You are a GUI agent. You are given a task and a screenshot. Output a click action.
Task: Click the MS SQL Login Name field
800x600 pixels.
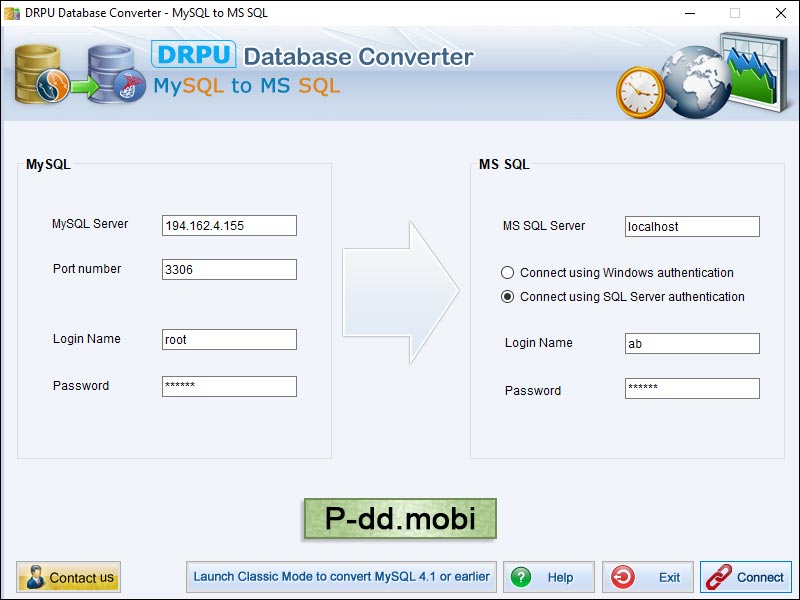click(x=691, y=343)
